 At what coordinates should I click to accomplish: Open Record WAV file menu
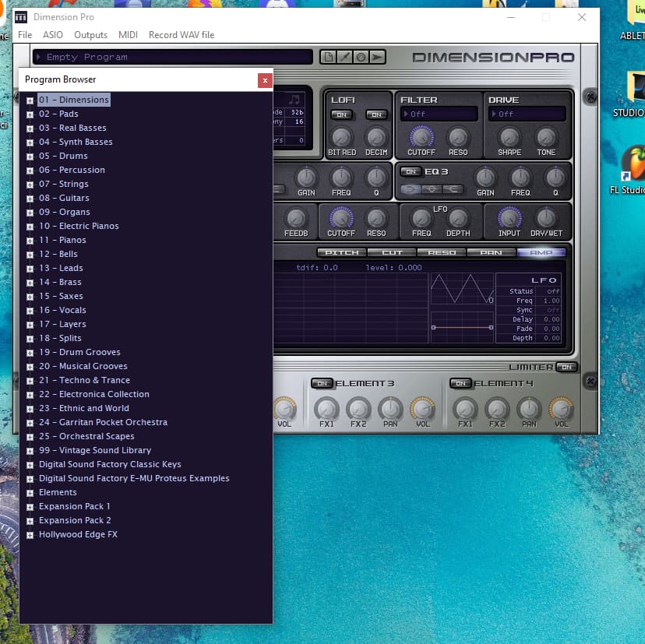182,35
